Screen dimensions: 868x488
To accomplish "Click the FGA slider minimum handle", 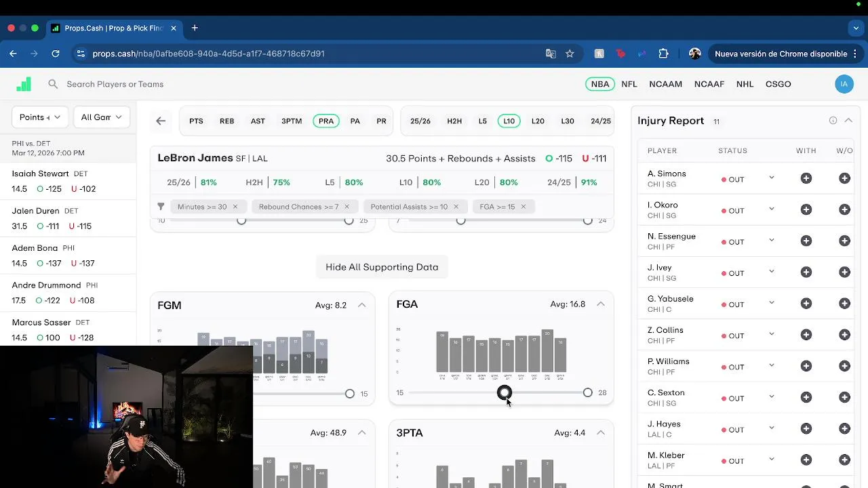I will tap(505, 392).
